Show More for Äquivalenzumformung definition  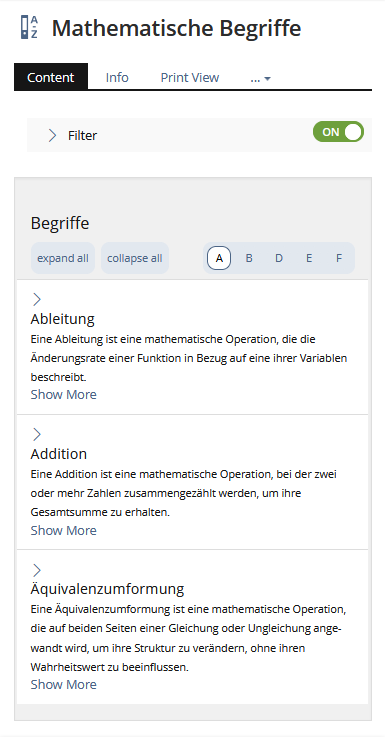(x=63, y=684)
